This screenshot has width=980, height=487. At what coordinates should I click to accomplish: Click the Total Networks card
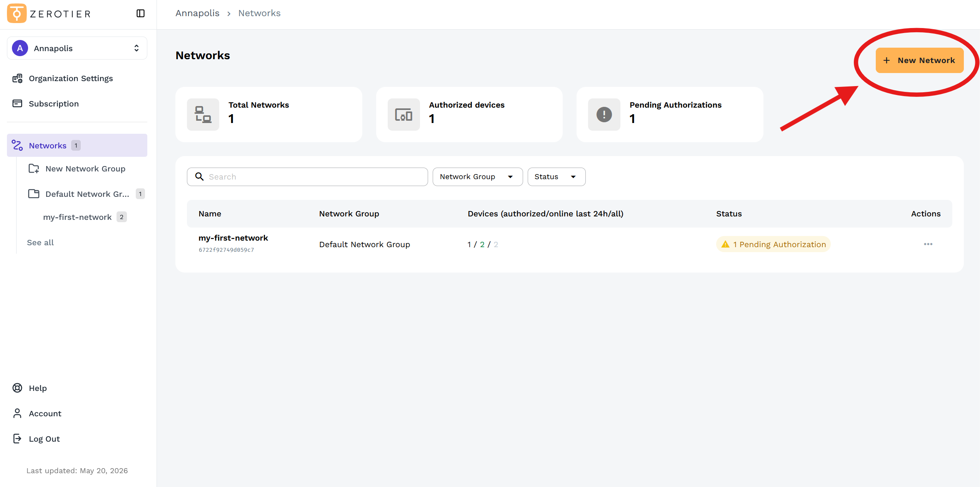point(269,115)
